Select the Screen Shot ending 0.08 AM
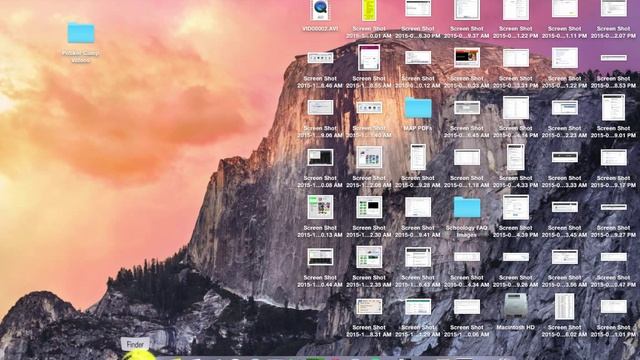Viewport: 640px width, 360px height. (320, 158)
